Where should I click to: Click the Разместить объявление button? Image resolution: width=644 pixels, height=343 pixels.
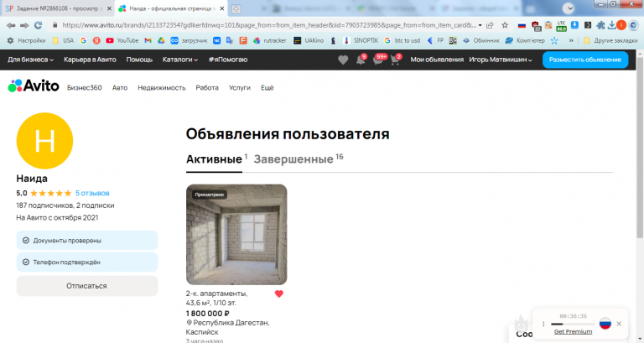[x=585, y=60]
